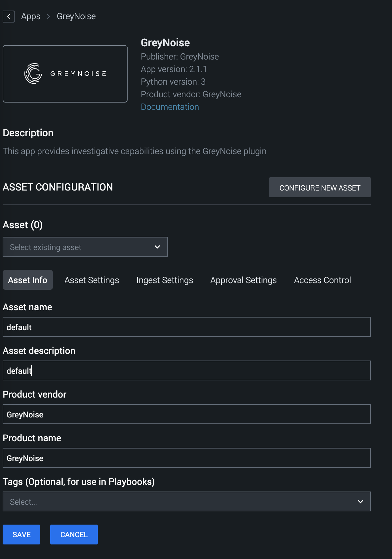This screenshot has height=559, width=392.
Task: Open the Tags select dropdown
Action: (x=186, y=502)
